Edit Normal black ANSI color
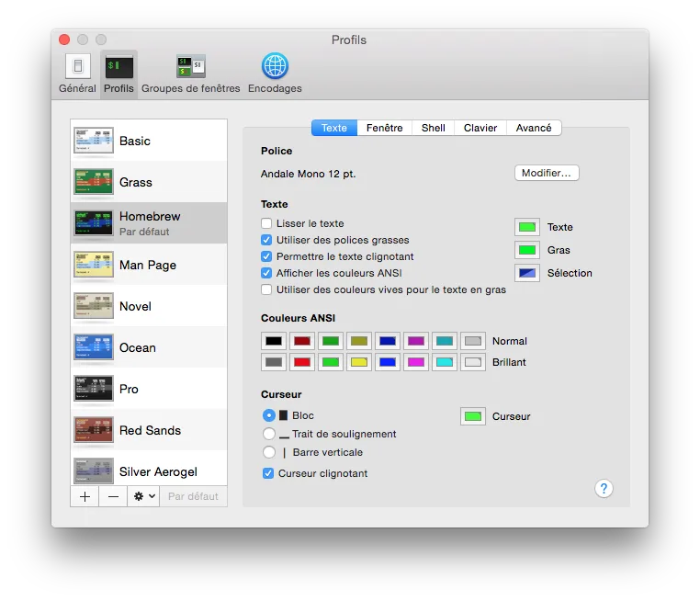700x601 pixels. coord(274,341)
